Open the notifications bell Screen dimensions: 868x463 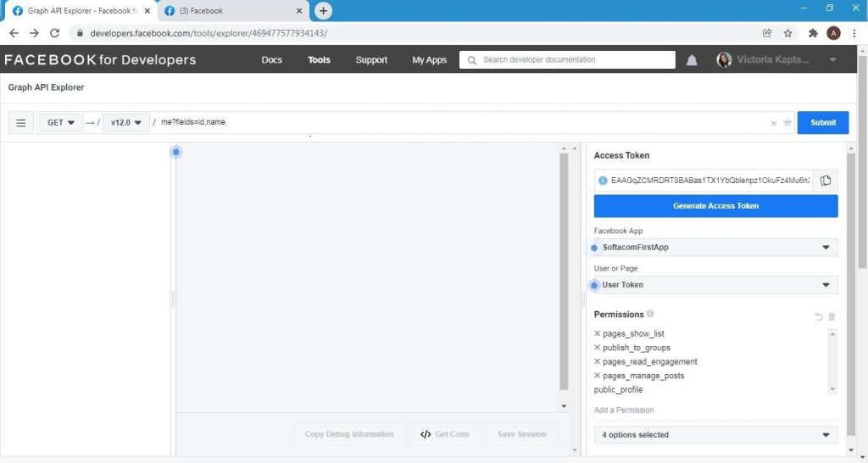[x=692, y=60]
